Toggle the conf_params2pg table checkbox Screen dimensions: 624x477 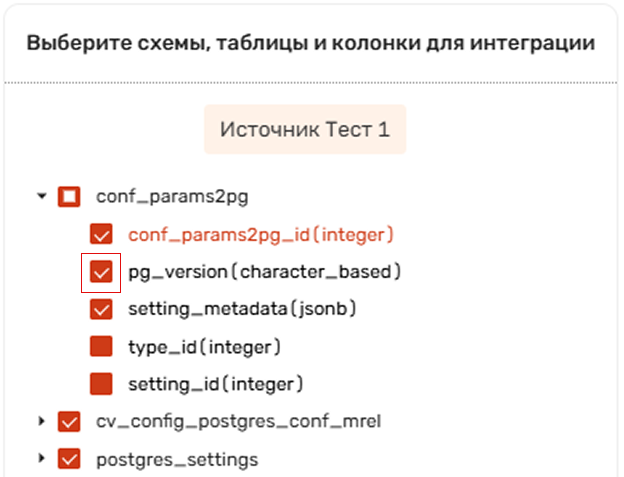coord(69,197)
